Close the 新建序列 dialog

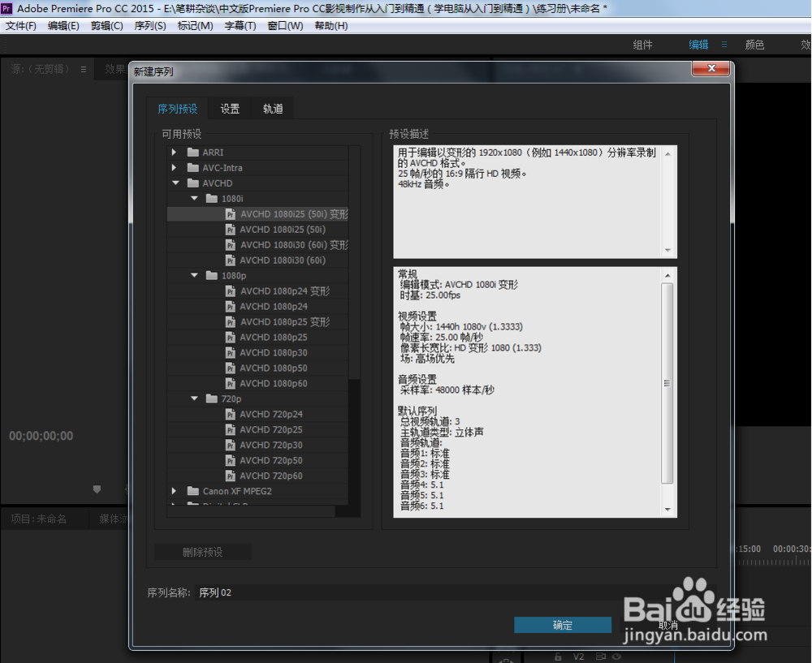coord(711,68)
